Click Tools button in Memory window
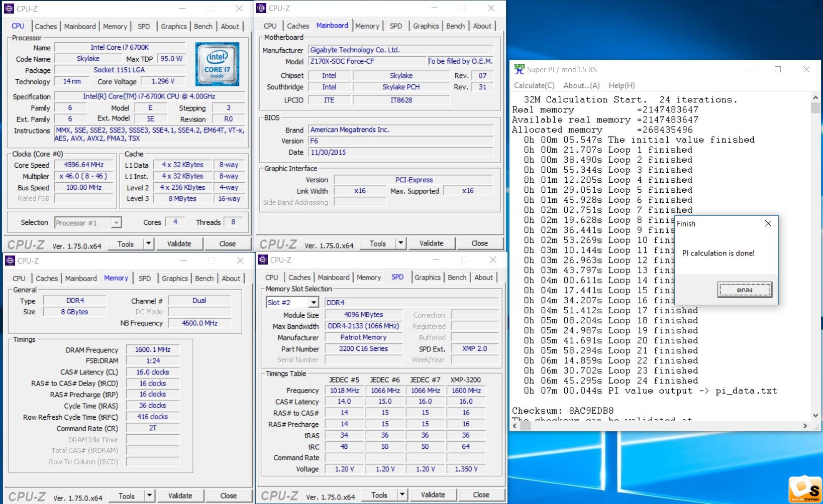 (127, 495)
